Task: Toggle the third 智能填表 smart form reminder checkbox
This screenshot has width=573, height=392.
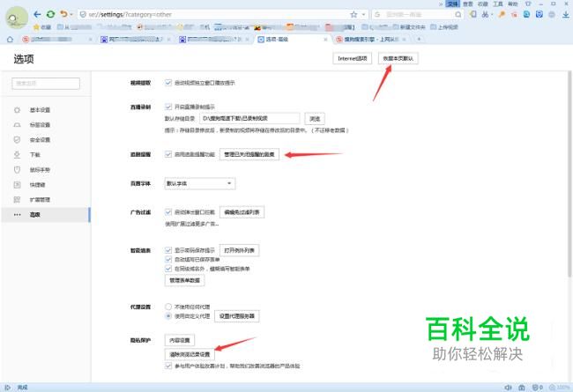Action: [x=168, y=269]
